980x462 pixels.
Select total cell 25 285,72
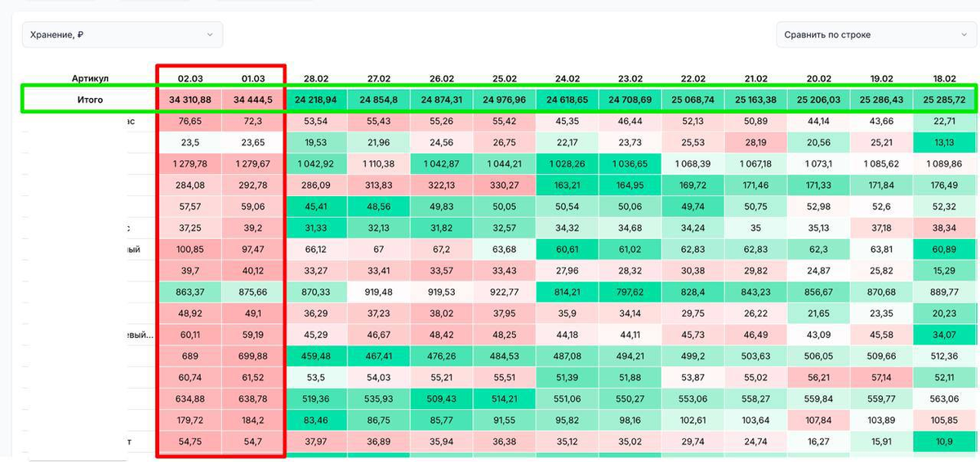point(945,100)
